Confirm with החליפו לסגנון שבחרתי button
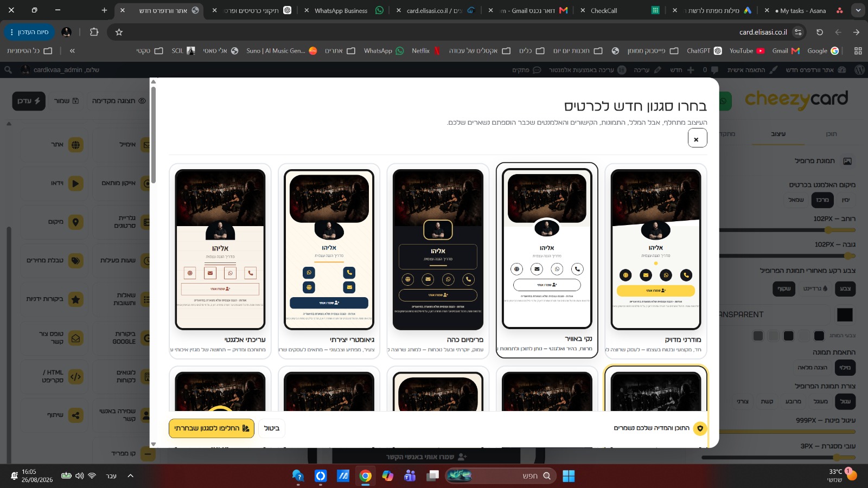Image resolution: width=868 pixels, height=488 pixels. click(212, 428)
